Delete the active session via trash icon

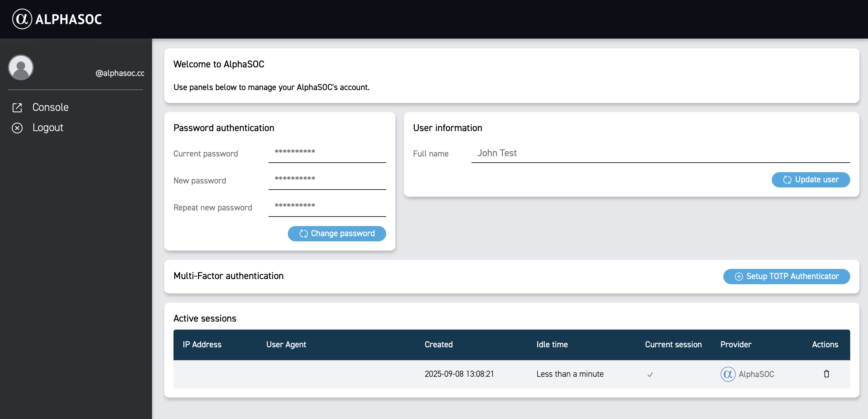pyautogui.click(x=826, y=374)
